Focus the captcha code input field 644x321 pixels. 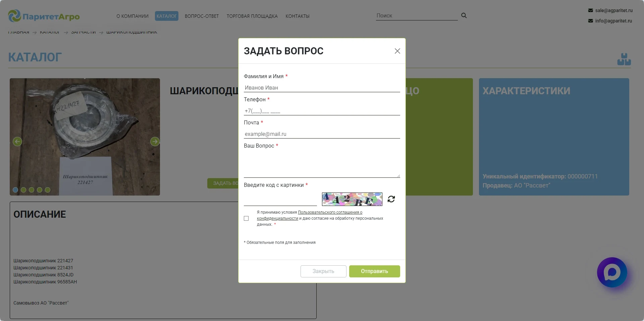point(280,200)
